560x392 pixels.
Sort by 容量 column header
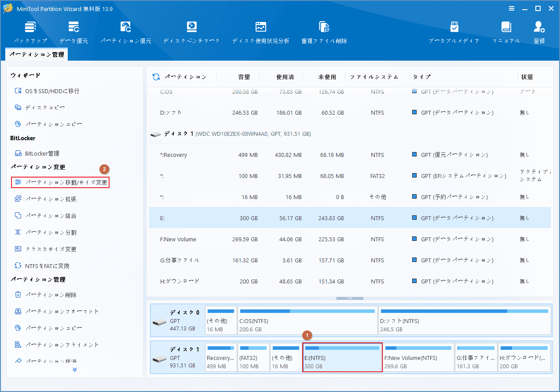coord(244,77)
